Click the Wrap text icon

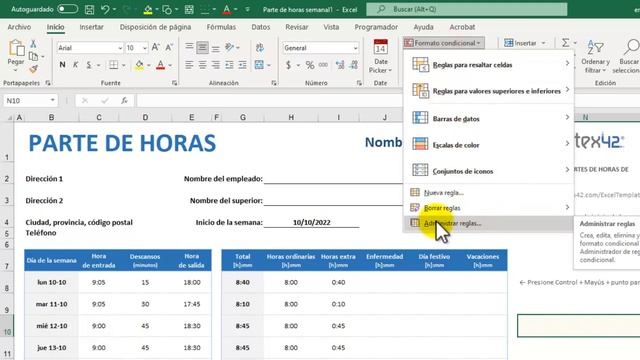[x=260, y=47]
